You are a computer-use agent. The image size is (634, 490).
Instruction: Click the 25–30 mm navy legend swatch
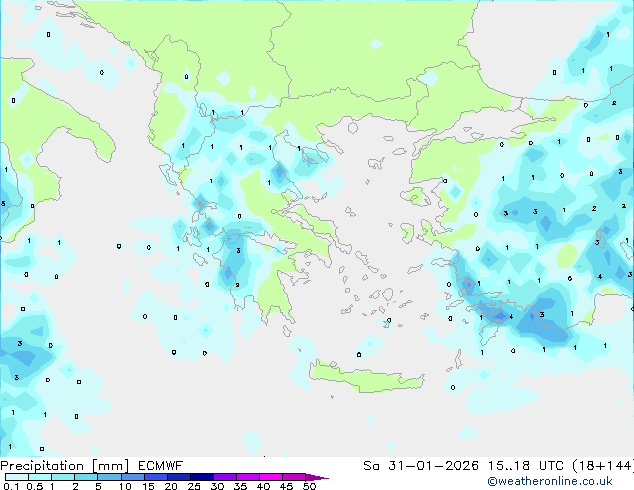coord(201,477)
